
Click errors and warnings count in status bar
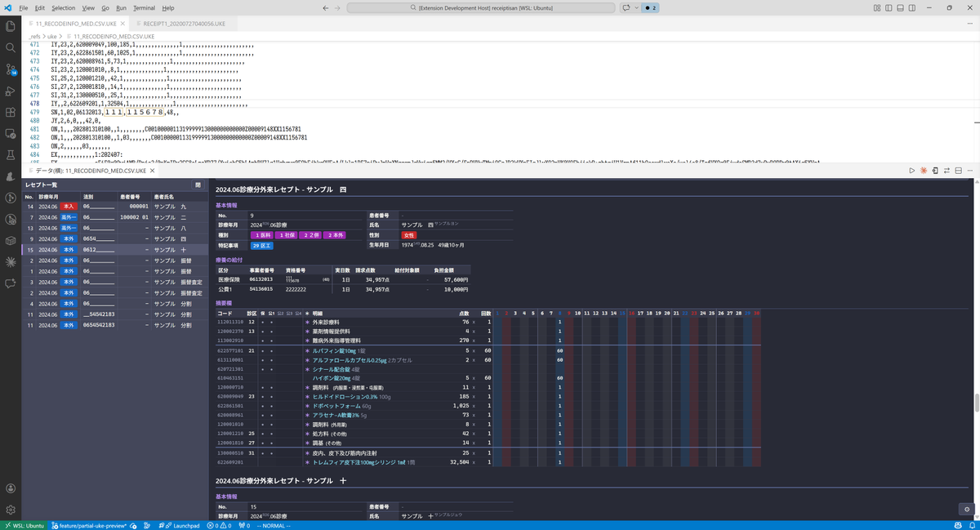coord(220,525)
